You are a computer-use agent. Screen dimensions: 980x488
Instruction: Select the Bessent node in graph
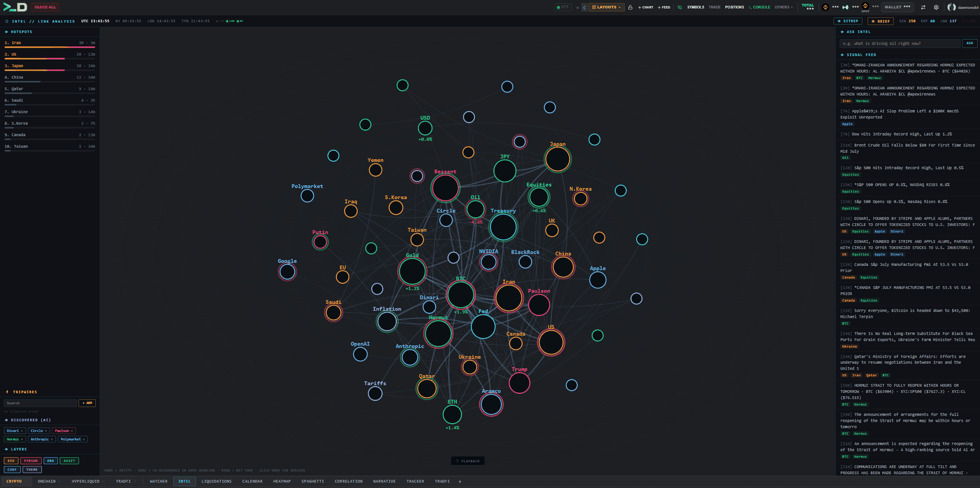click(445, 188)
